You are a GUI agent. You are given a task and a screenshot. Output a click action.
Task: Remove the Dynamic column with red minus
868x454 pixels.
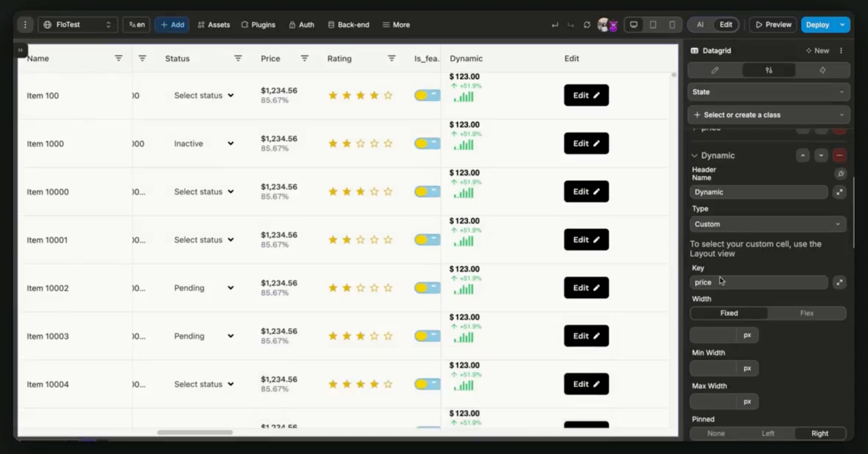coord(840,155)
